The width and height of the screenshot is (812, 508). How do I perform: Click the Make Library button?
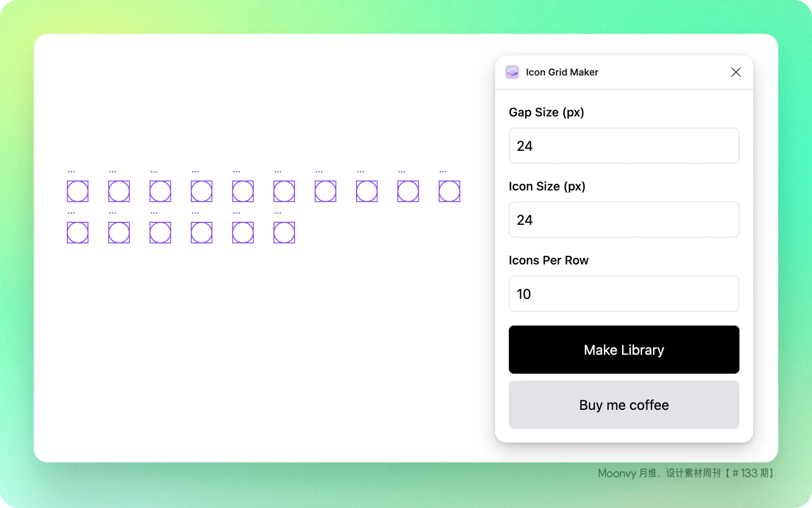click(624, 350)
